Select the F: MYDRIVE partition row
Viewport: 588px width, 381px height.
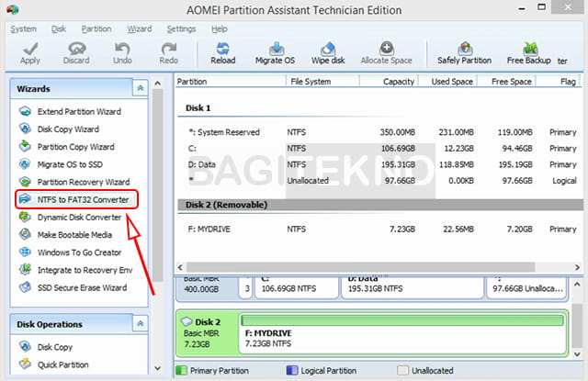click(382, 229)
